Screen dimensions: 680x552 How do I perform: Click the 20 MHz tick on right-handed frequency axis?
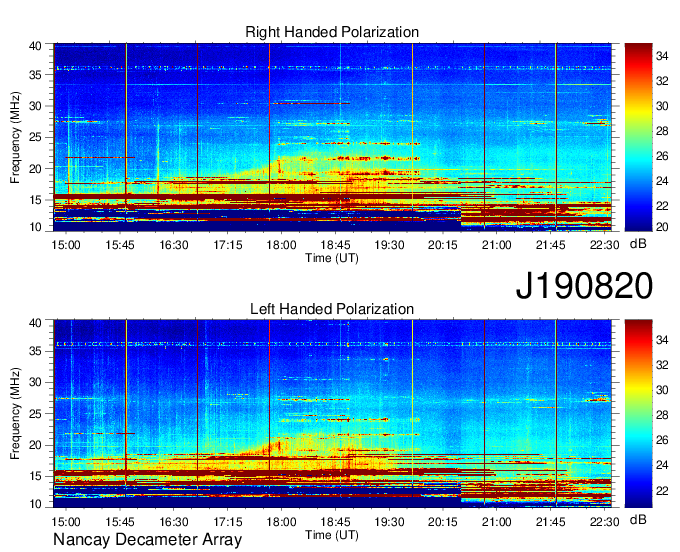click(35, 169)
